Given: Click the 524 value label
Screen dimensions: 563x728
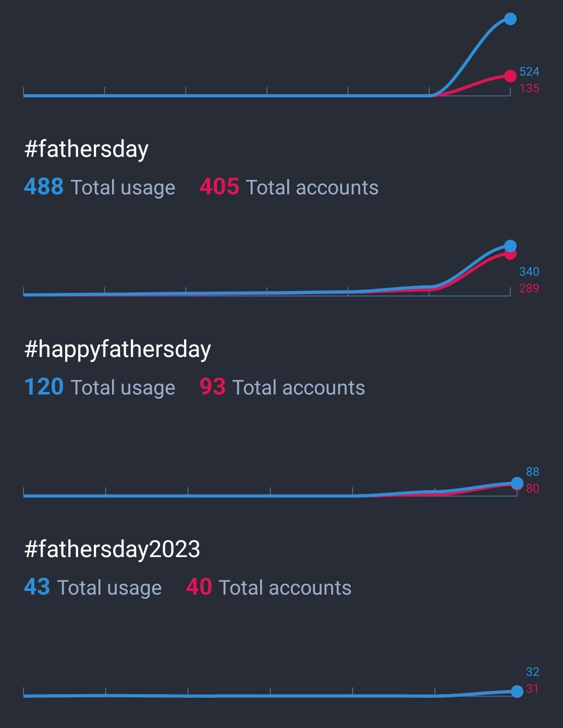Looking at the screenshot, I should 529,71.
